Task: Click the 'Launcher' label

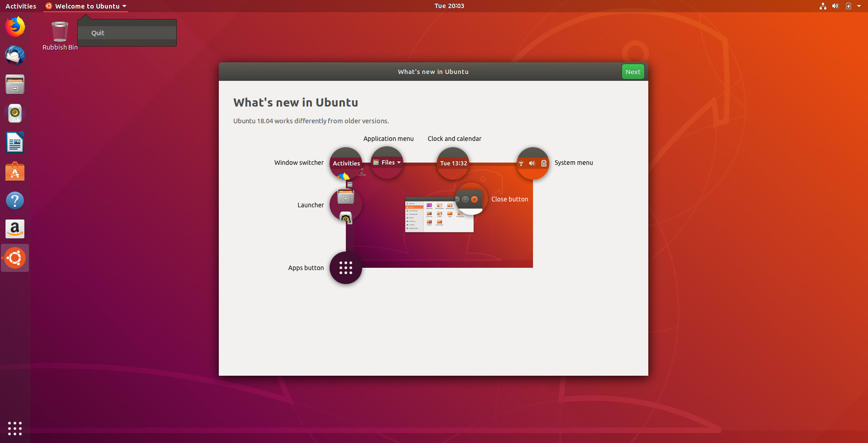Action: [311, 205]
